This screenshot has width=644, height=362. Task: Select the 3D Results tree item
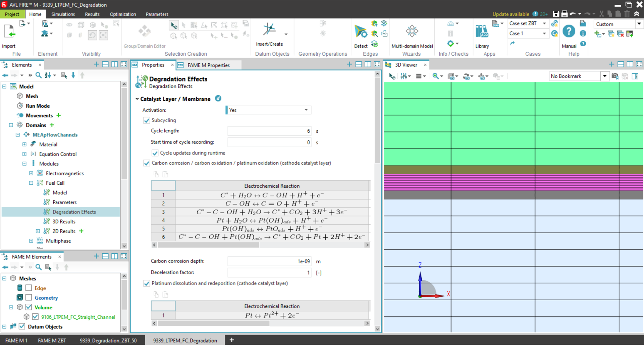64,222
